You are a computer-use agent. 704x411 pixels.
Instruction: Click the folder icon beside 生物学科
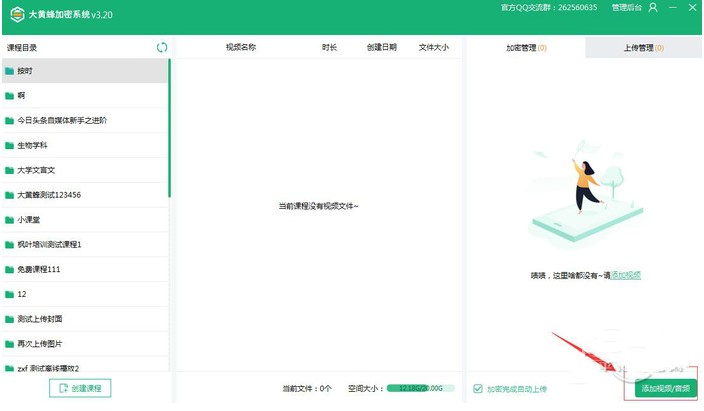[9, 145]
